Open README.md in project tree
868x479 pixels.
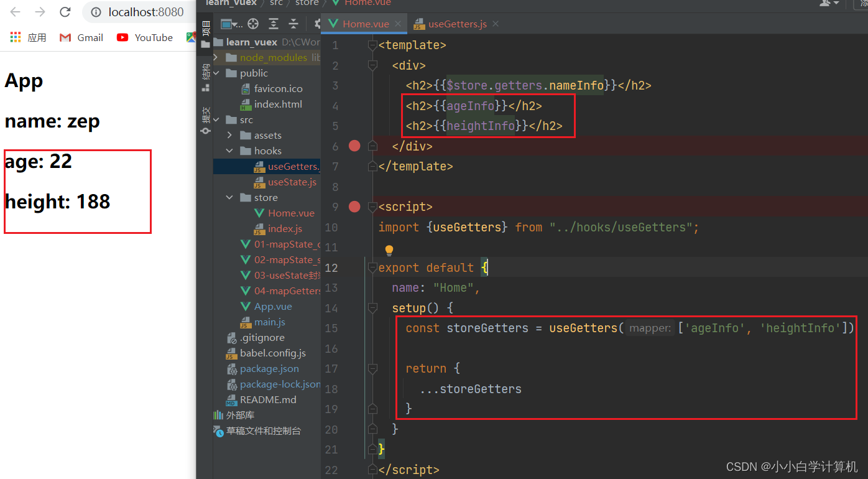(261, 399)
